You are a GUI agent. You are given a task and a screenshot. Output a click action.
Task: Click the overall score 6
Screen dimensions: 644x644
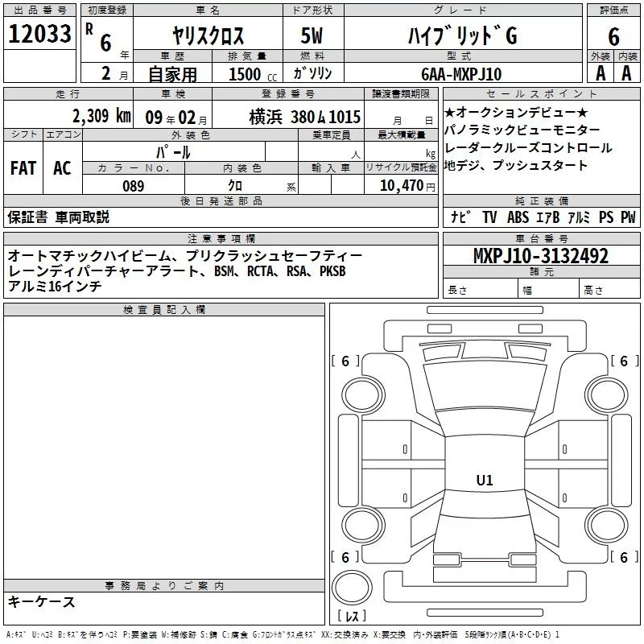pyautogui.click(x=613, y=37)
